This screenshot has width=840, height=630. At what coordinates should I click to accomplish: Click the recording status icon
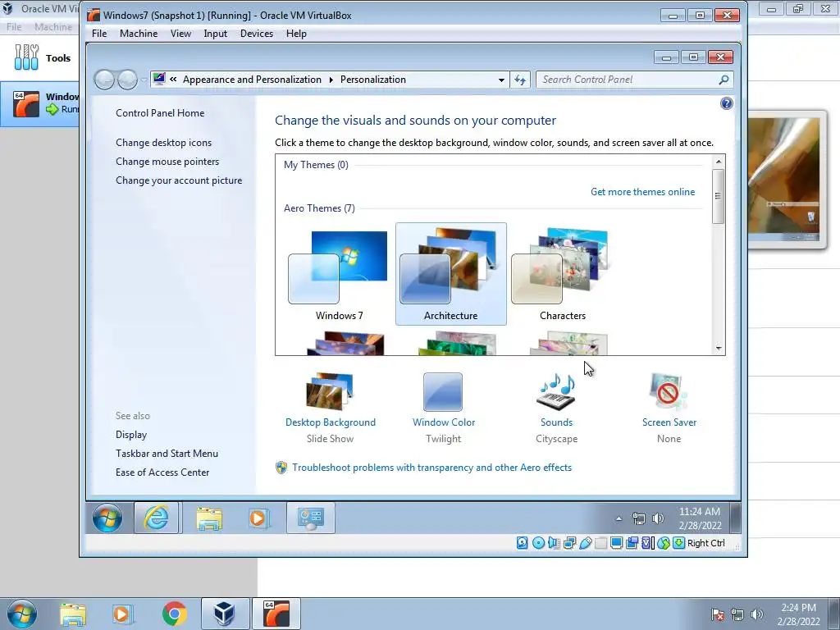point(632,543)
